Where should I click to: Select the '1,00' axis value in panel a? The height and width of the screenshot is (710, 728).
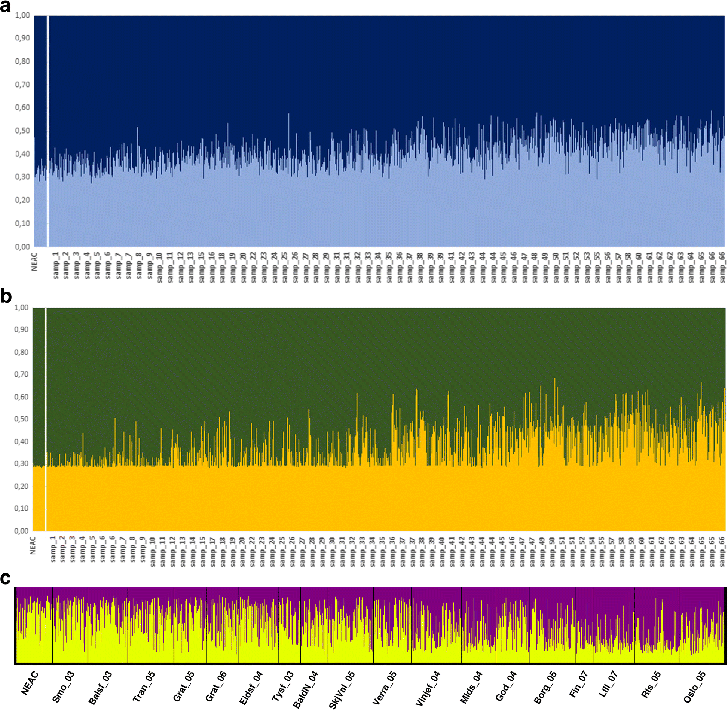22,15
